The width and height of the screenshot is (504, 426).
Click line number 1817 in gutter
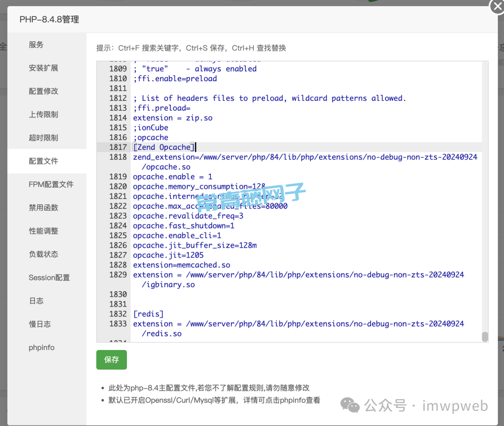118,147
